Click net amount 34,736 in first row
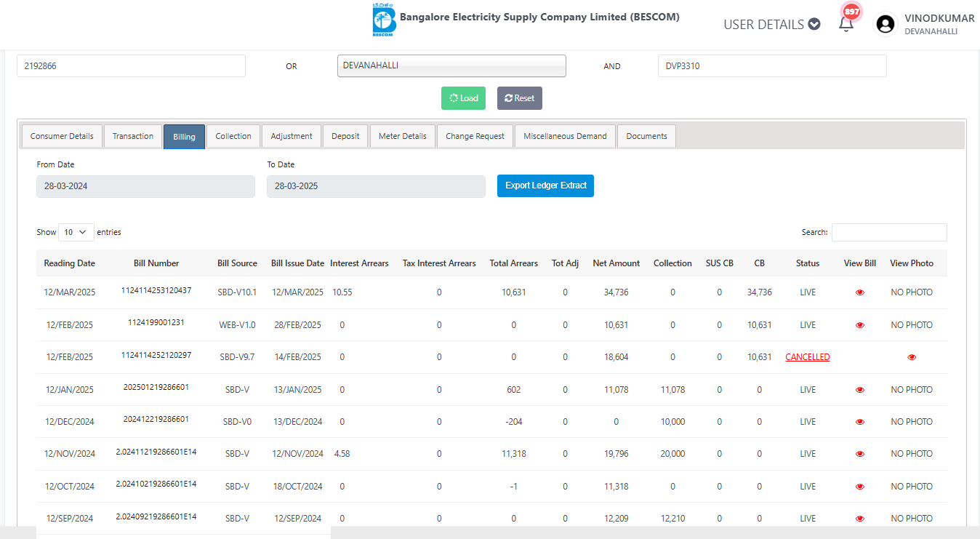The width and height of the screenshot is (980, 539). tap(616, 292)
